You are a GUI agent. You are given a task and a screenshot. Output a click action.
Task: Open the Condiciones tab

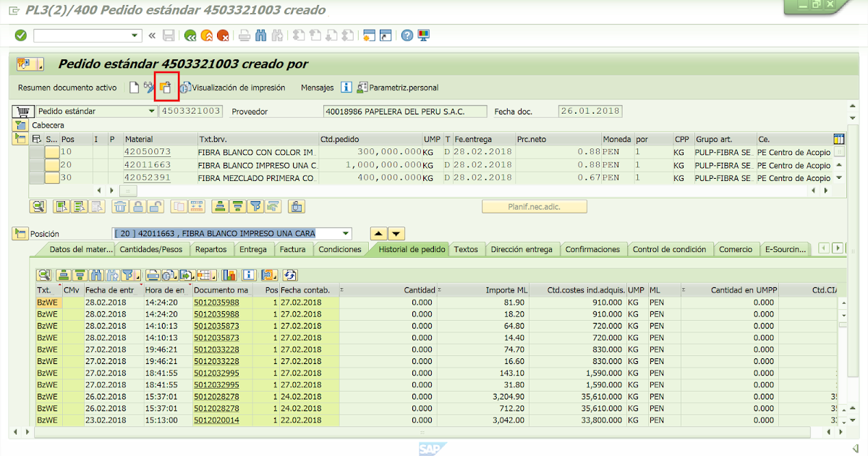[x=340, y=249]
